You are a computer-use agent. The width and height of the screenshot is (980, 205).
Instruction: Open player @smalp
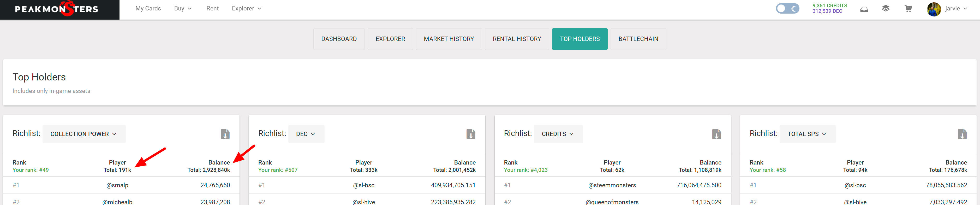tap(117, 185)
